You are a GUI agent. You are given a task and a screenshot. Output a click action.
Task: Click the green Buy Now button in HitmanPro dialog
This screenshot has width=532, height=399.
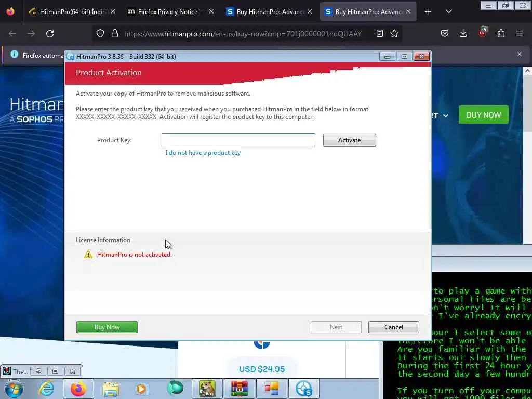(x=107, y=327)
